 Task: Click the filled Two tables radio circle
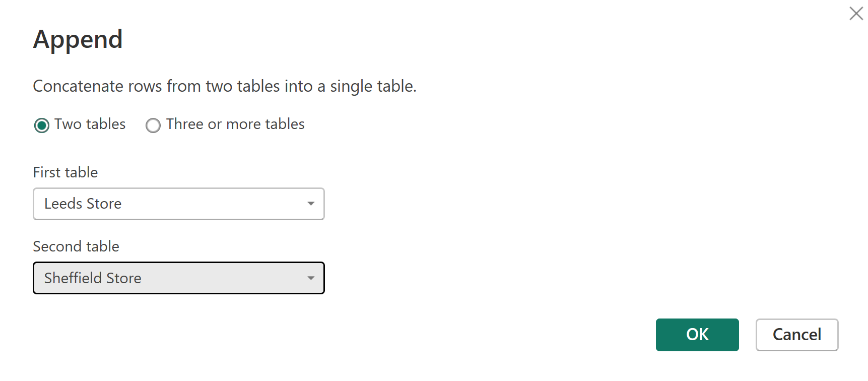(42, 125)
